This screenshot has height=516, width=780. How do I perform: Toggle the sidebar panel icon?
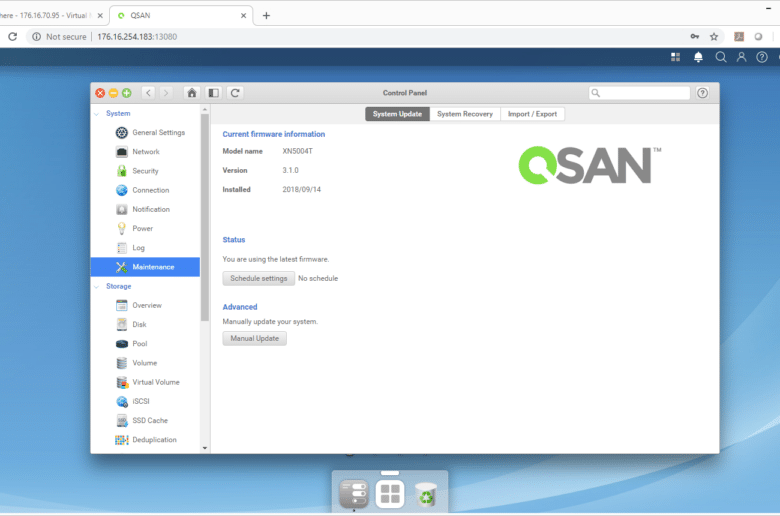(213, 93)
